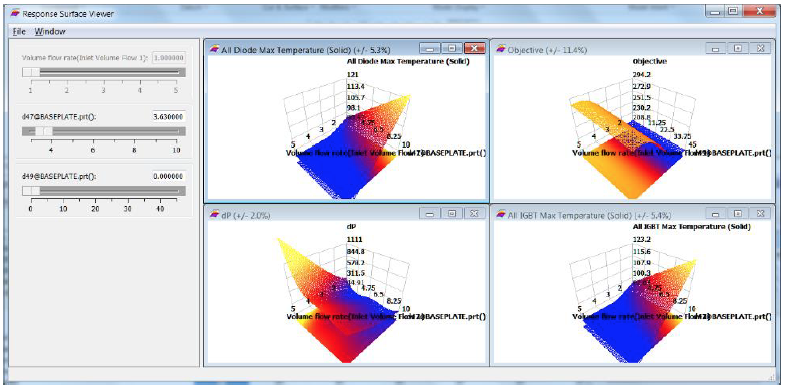Viewport: 786px width, 390px height.
Task: Click the All IGBT Max Temperature window icon
Action: (500, 215)
